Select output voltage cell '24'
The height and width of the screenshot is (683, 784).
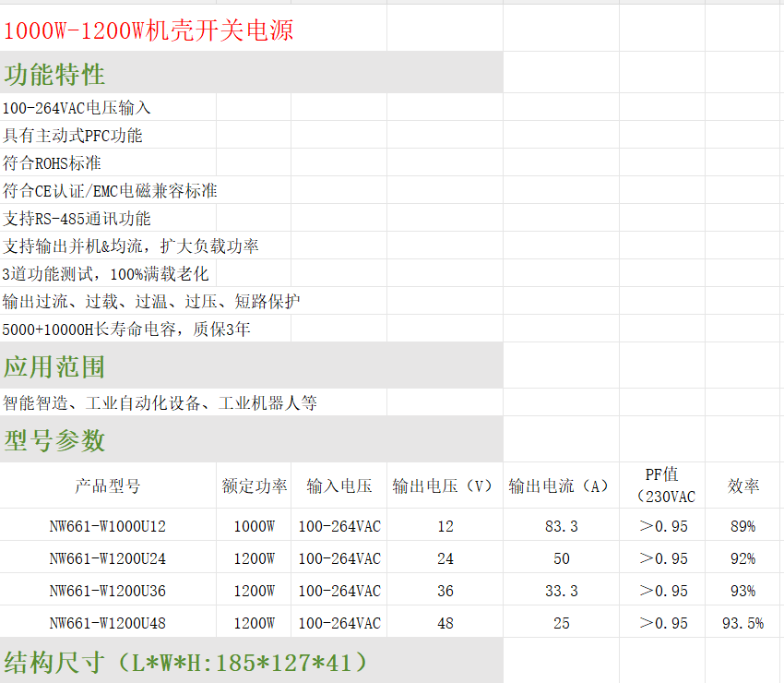pos(445,558)
